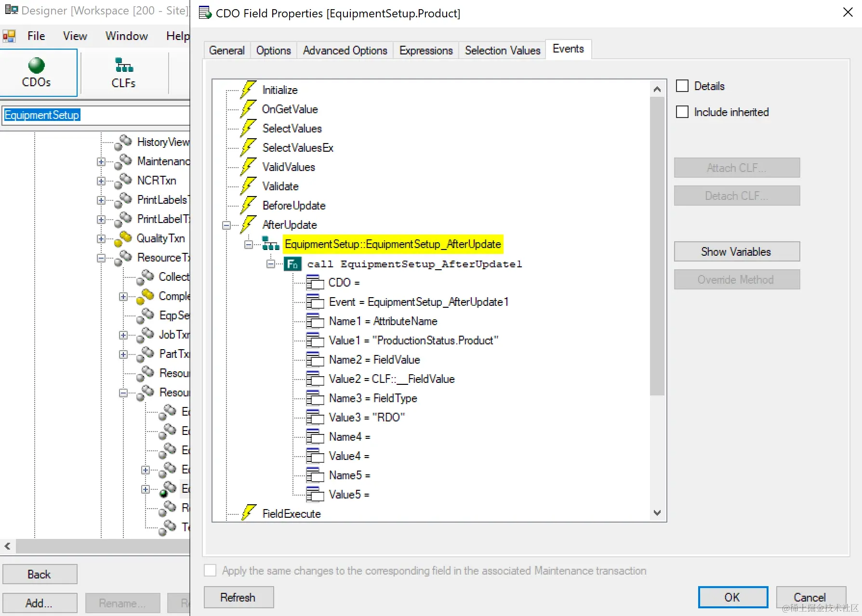Click the HistoryView CDO node icon
The image size is (862, 616).
123,142
